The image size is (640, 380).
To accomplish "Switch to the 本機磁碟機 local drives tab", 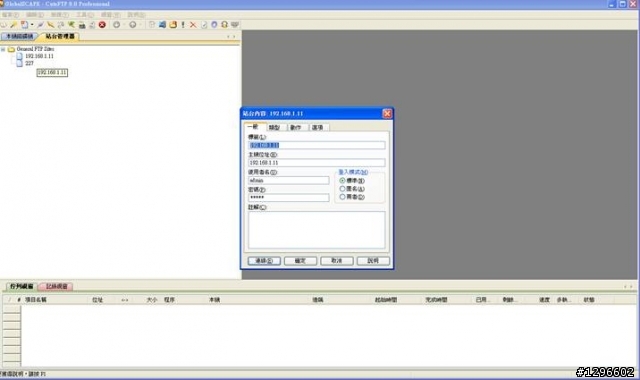I will tap(19, 37).
